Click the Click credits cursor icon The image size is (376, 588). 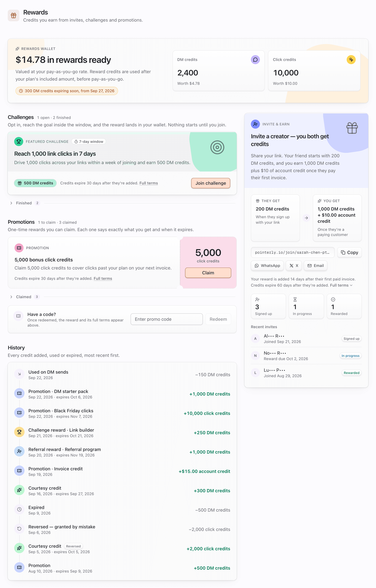[x=351, y=60]
